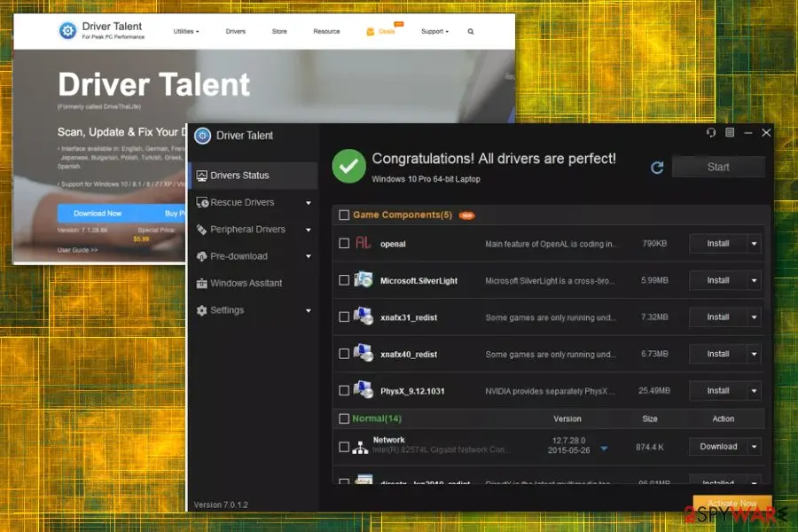Open Network Download dropdown arrow
Image resolution: width=798 pixels, height=532 pixels.
pos(755,447)
